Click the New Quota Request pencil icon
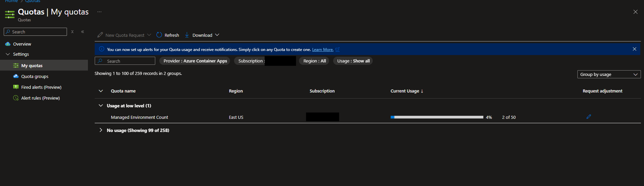 [x=100, y=35]
